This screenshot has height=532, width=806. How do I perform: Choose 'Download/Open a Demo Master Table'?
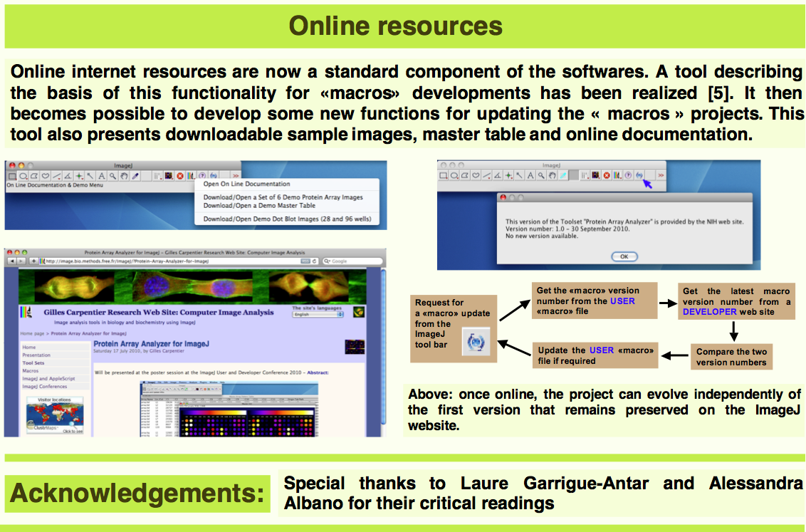pyautogui.click(x=259, y=206)
